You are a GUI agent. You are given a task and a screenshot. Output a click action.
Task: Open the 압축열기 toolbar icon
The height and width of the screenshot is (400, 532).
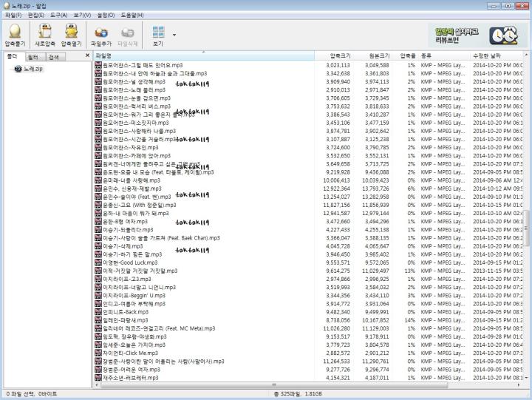point(71,31)
